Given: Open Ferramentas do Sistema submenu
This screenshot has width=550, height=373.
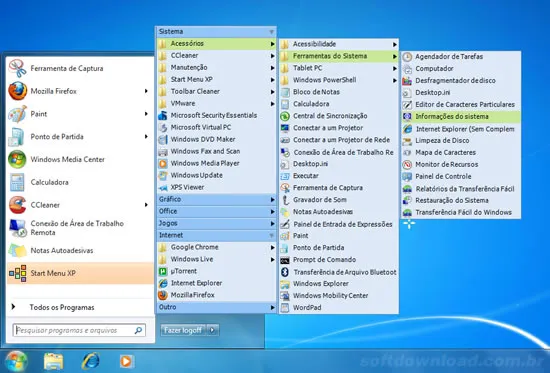Looking at the screenshot, I should [x=338, y=56].
